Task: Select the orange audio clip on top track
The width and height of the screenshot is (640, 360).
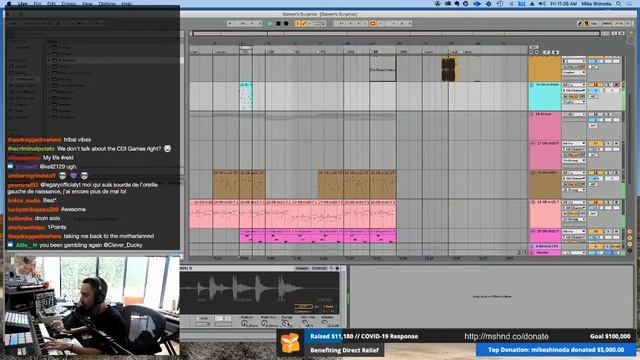Action: 449,69
